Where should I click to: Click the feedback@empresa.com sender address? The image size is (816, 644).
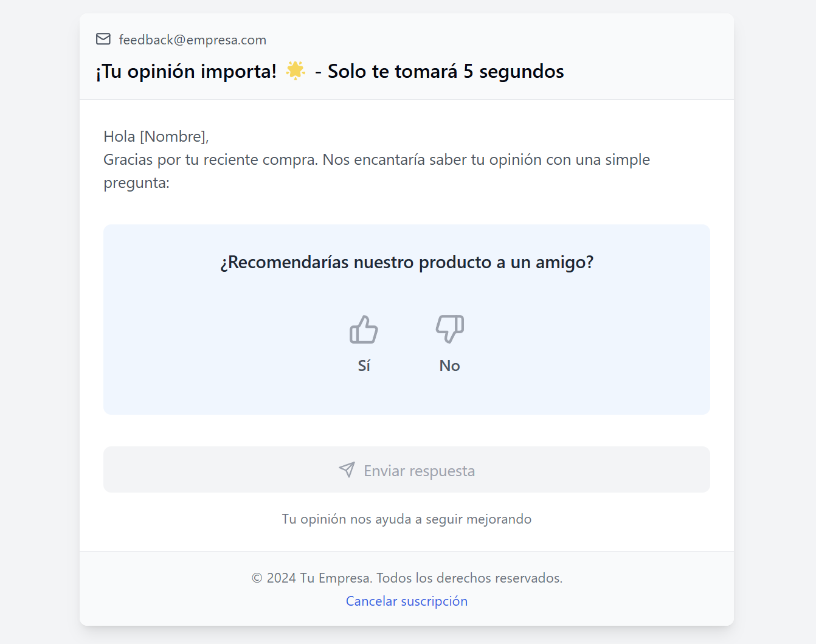(x=192, y=40)
